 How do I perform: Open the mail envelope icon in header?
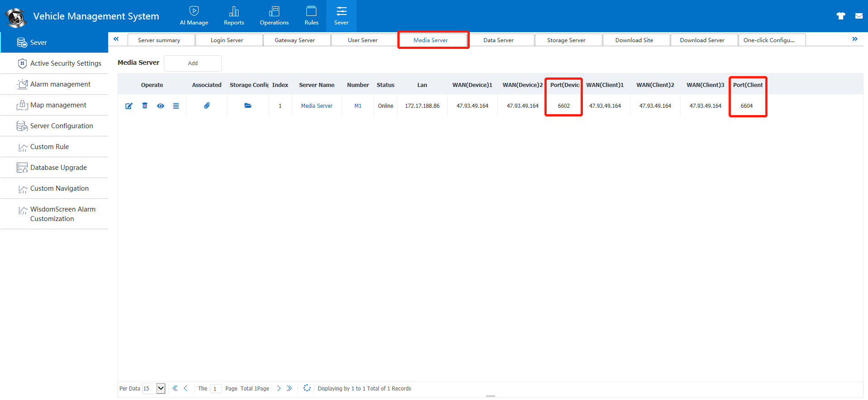(x=858, y=16)
